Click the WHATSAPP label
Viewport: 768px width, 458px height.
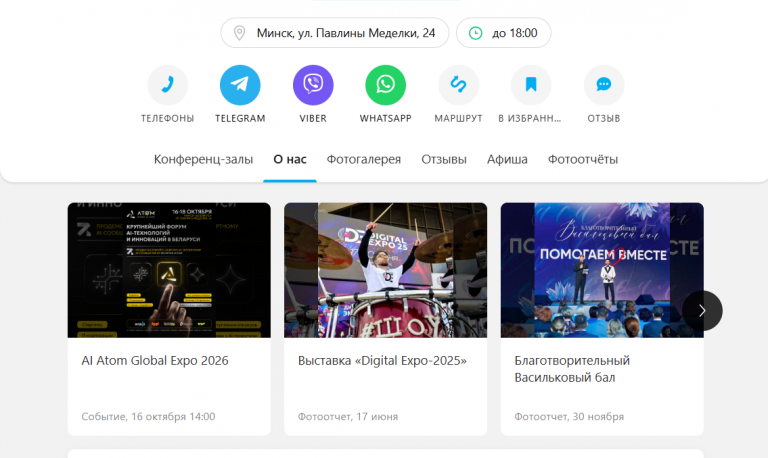(385, 119)
